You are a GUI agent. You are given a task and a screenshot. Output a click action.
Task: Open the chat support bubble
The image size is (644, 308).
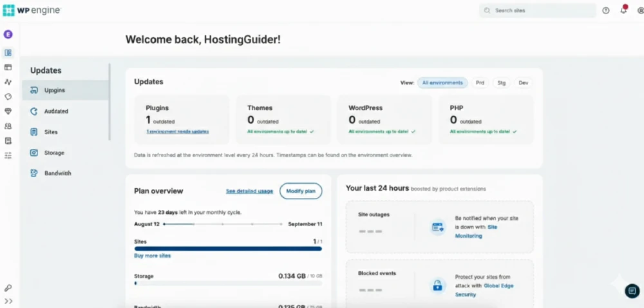(632, 291)
